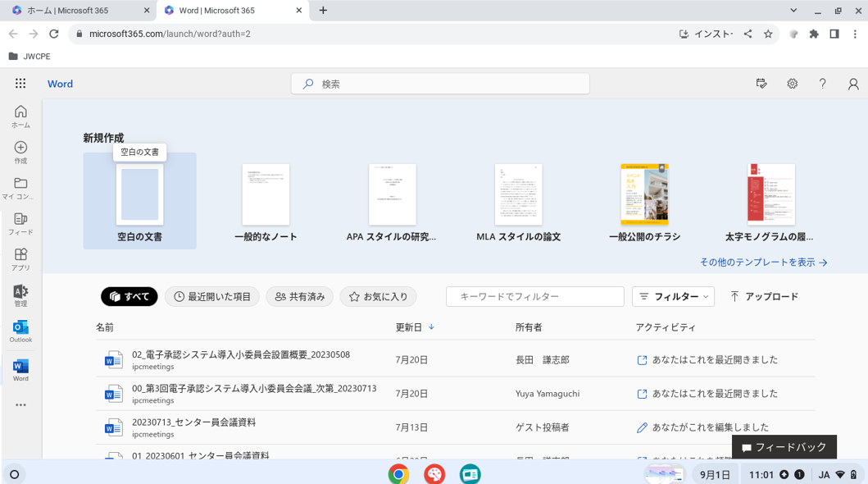Choose 一般的なノート template
Screen dimensions: 868x484
(266, 203)
